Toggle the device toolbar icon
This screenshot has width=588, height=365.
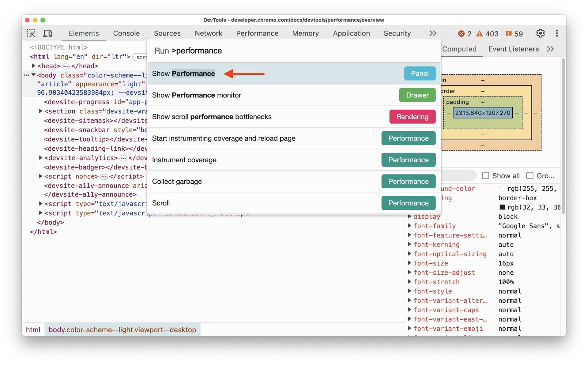coord(47,33)
